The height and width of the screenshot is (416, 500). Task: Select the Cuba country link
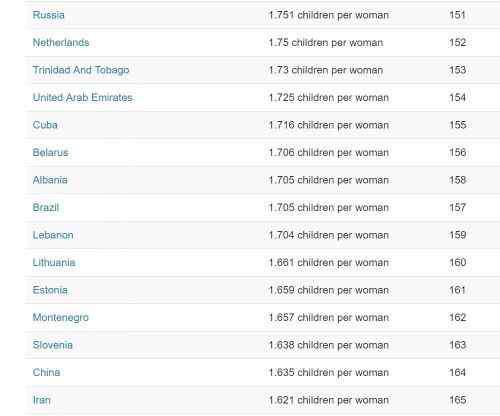click(45, 125)
